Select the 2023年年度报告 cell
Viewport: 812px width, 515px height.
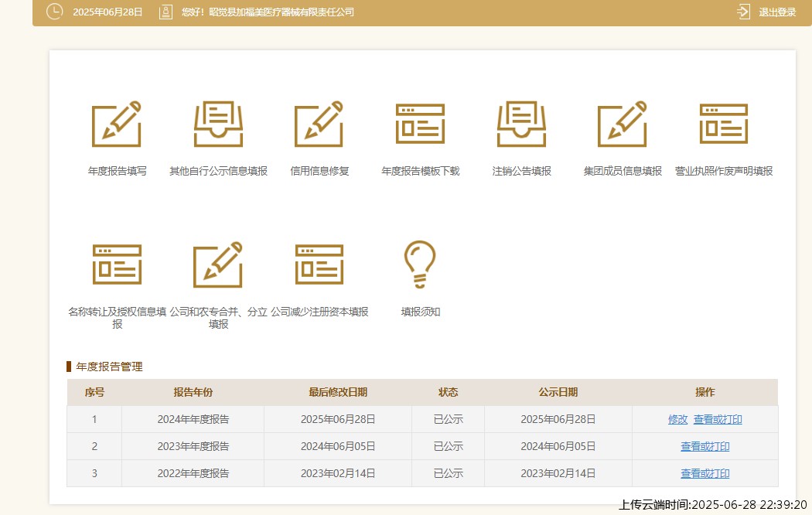pos(193,446)
